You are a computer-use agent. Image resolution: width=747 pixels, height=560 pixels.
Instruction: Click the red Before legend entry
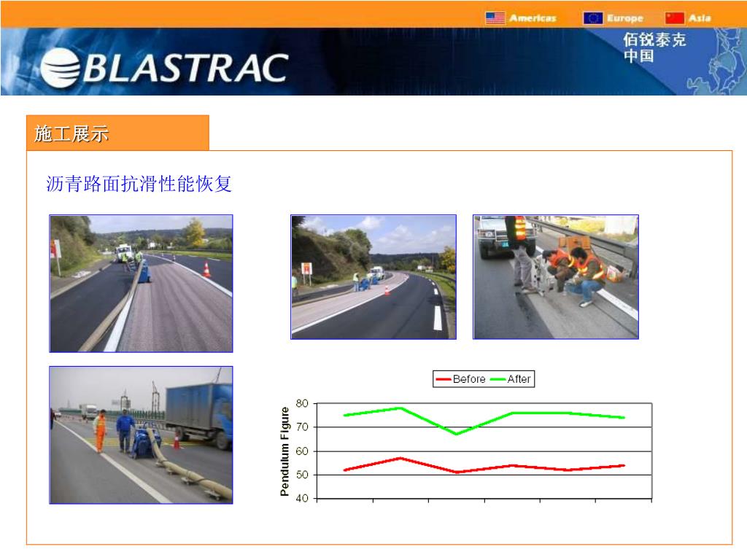(460, 379)
